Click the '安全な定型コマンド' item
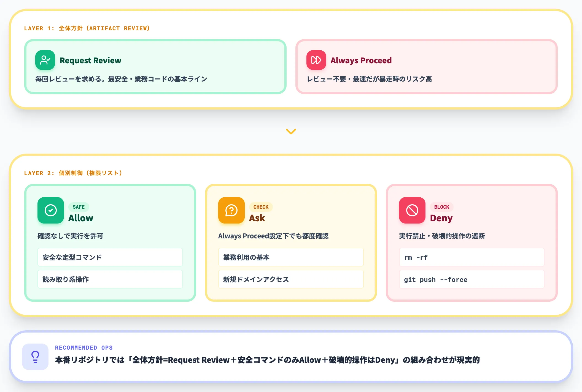Screen dimensions: 582x392 click(x=110, y=257)
